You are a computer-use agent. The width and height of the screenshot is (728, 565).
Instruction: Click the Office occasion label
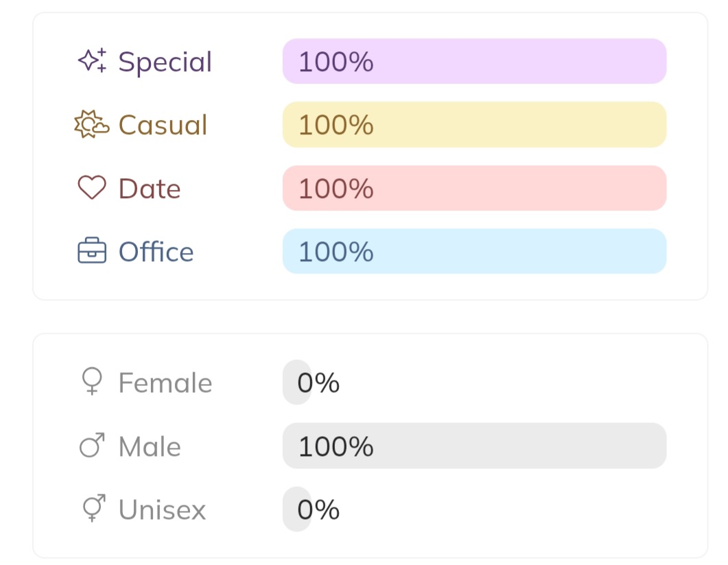tap(156, 252)
